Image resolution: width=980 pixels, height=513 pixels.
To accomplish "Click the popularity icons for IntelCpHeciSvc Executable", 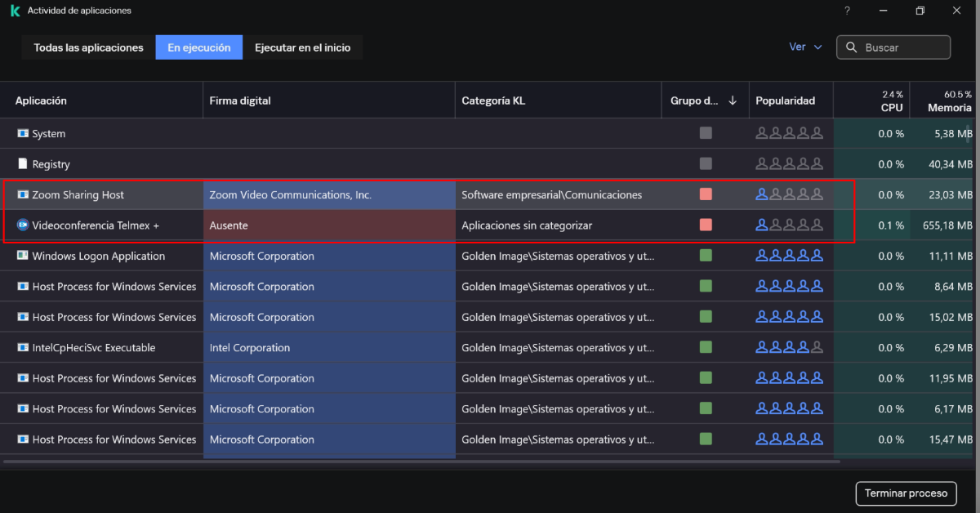I will [x=790, y=347].
